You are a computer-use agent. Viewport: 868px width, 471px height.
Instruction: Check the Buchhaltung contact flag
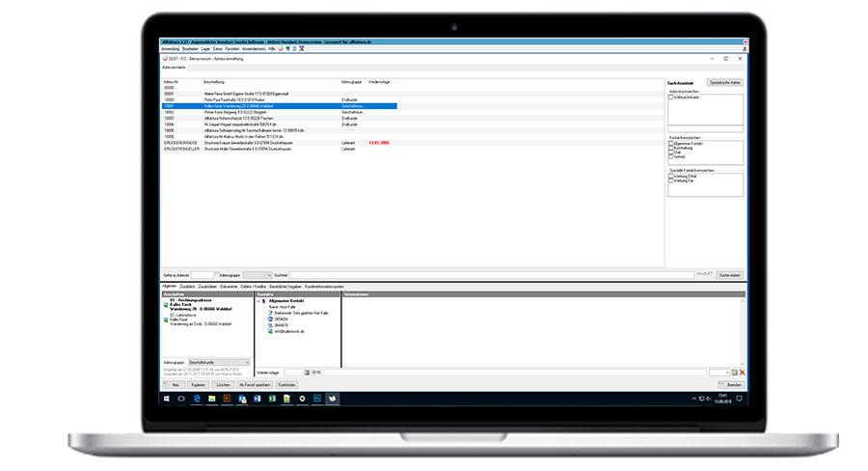[671, 148]
